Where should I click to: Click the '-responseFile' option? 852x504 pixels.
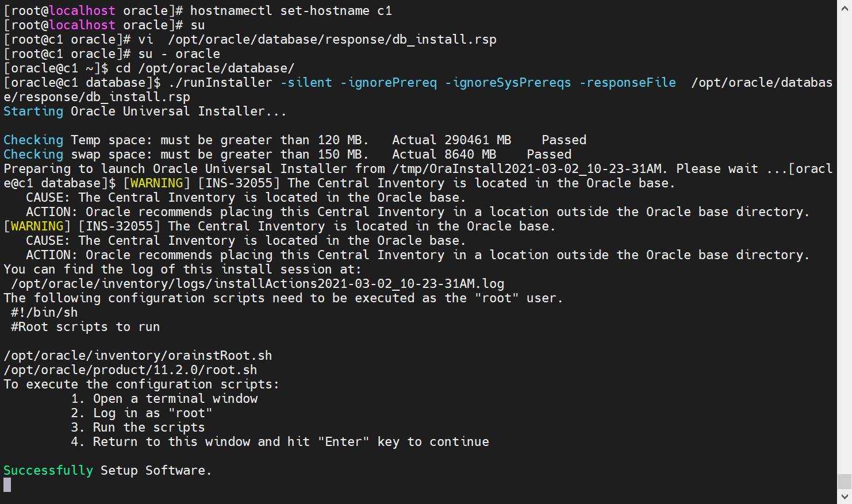tap(628, 83)
